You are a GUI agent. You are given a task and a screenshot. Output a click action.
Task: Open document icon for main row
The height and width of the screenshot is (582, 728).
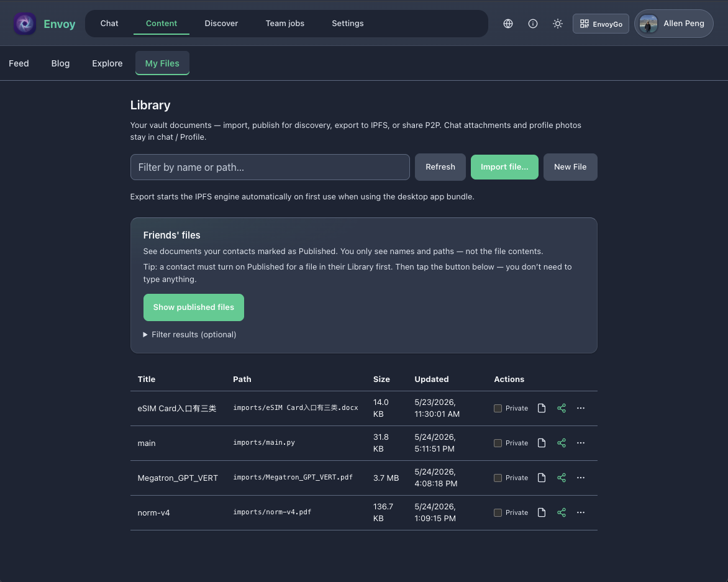542,443
